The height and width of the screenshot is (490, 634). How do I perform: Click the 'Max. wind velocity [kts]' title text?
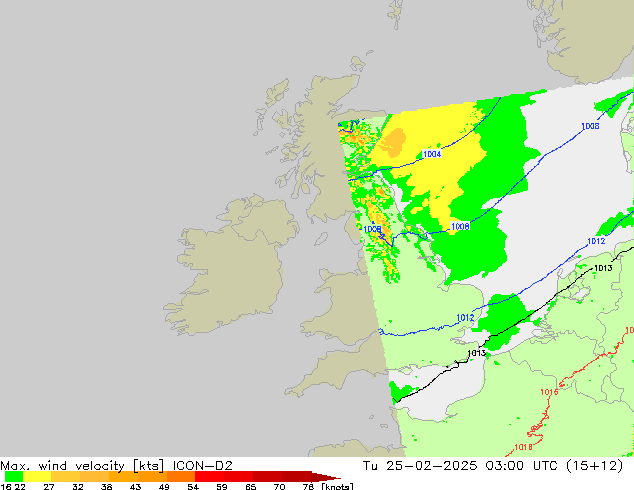[82, 466]
